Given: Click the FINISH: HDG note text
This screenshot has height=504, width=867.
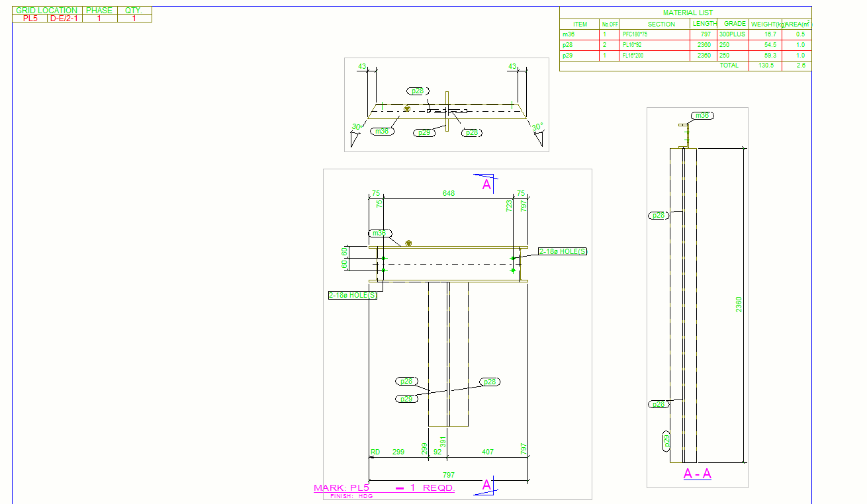Looking at the screenshot, I should click(x=351, y=496).
